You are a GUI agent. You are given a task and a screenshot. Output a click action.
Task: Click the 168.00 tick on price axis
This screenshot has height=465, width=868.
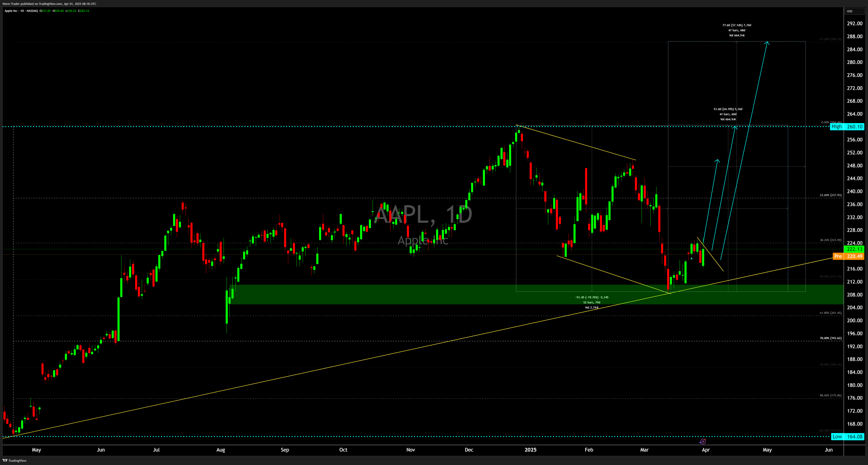[x=855, y=424]
